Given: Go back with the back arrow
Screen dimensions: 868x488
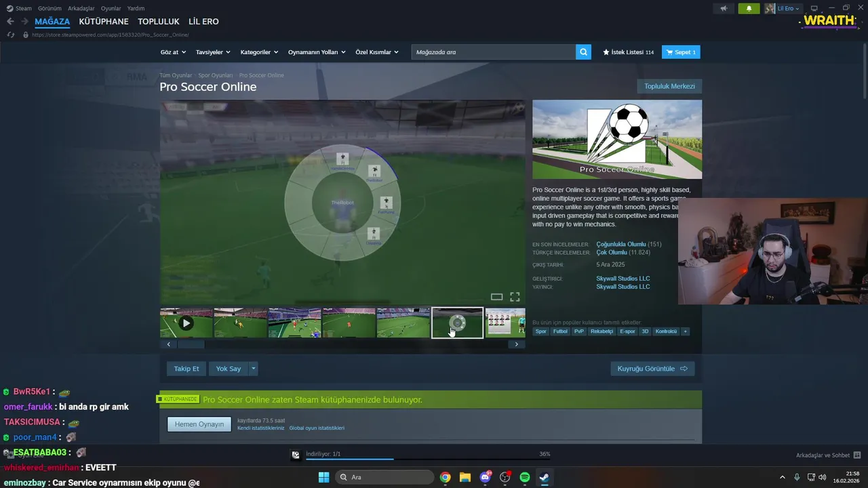Looking at the screenshot, I should (10, 22).
